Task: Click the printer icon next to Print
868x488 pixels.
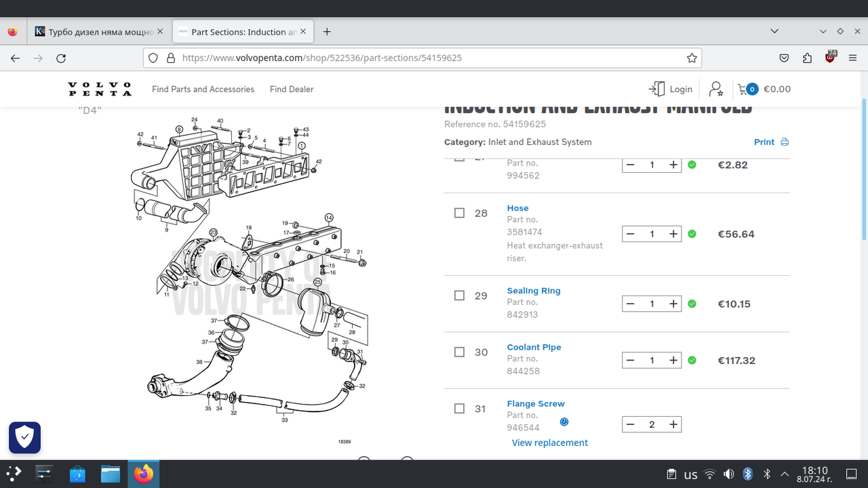Action: [785, 142]
